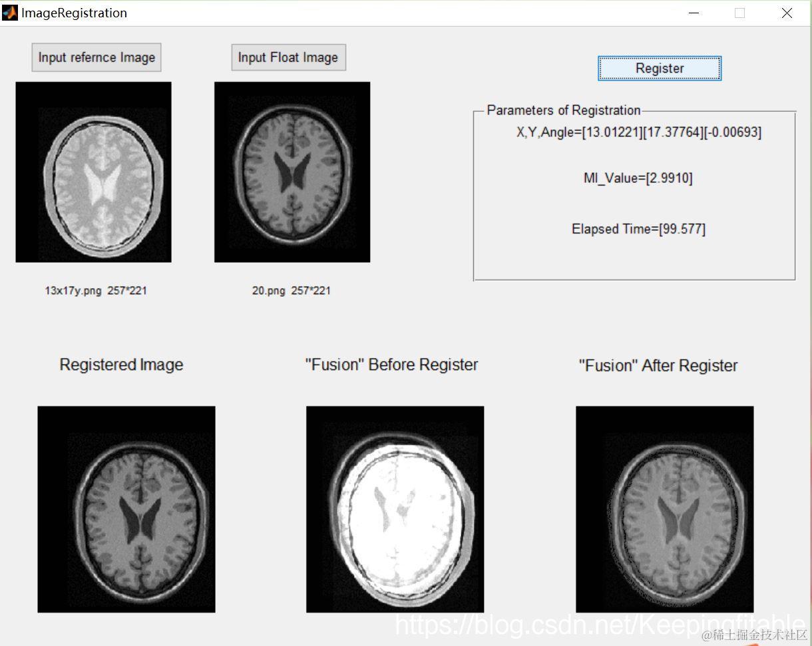Click the "Fusion" After Register heading

pyautogui.click(x=658, y=365)
